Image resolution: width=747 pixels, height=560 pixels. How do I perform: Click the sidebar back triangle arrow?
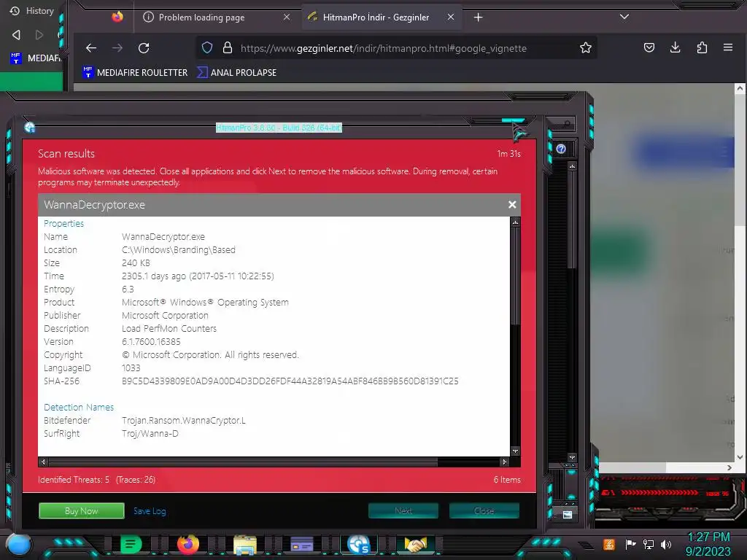(16, 35)
